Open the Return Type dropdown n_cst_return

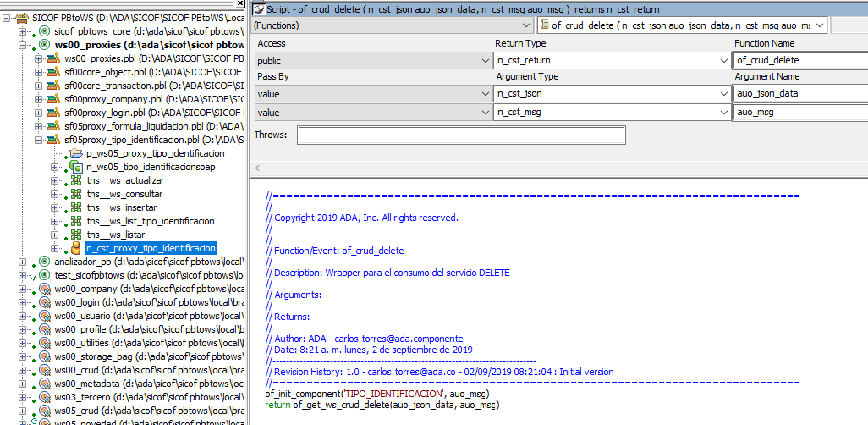pos(723,61)
